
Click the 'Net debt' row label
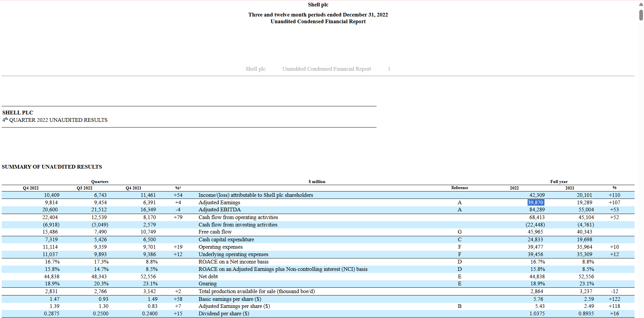(208, 277)
